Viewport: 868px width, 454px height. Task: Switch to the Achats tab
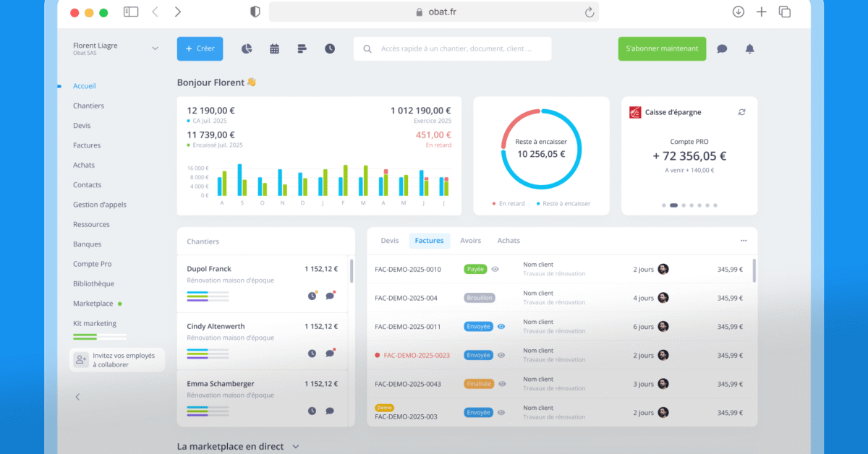click(x=509, y=241)
